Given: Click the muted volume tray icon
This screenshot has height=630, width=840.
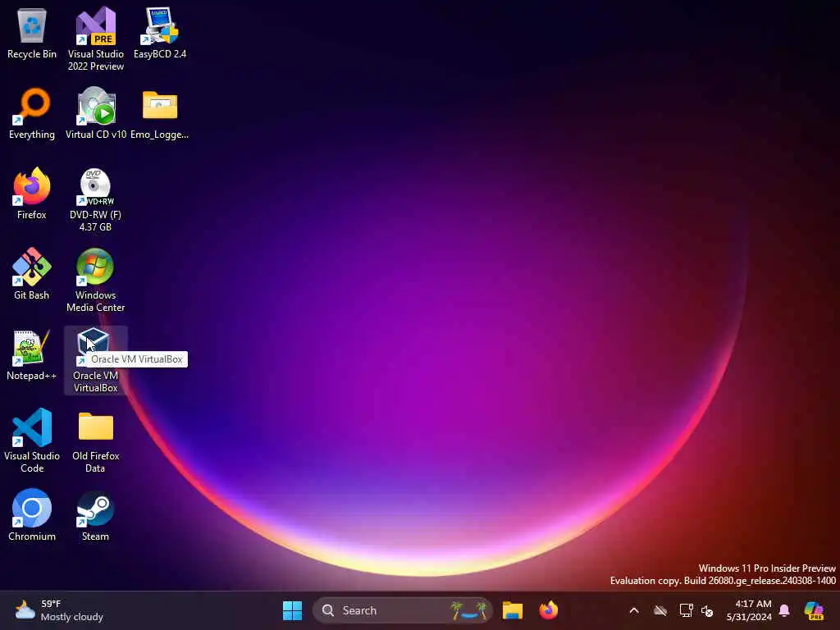Looking at the screenshot, I should [x=707, y=611].
